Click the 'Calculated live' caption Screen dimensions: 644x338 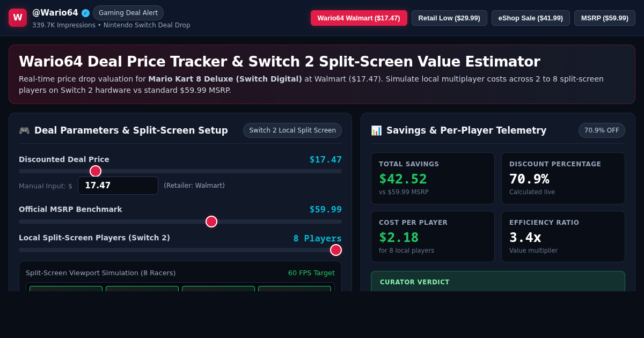[x=532, y=192]
